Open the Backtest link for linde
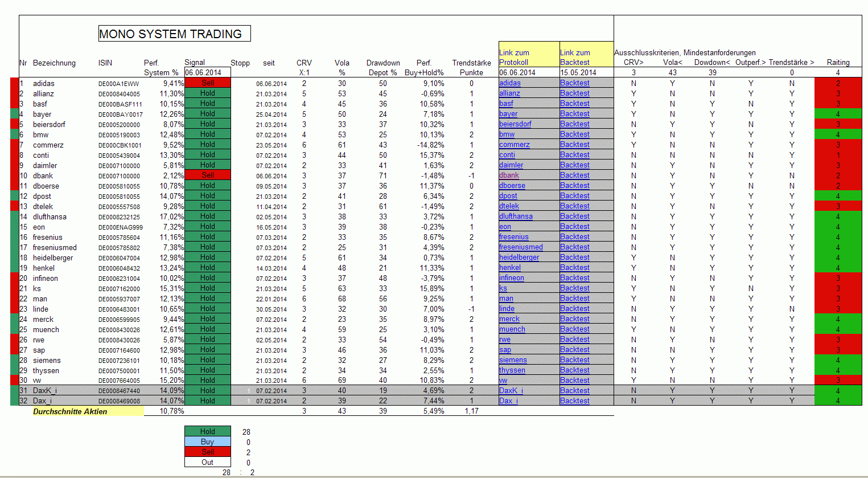868x478 pixels. click(x=575, y=309)
